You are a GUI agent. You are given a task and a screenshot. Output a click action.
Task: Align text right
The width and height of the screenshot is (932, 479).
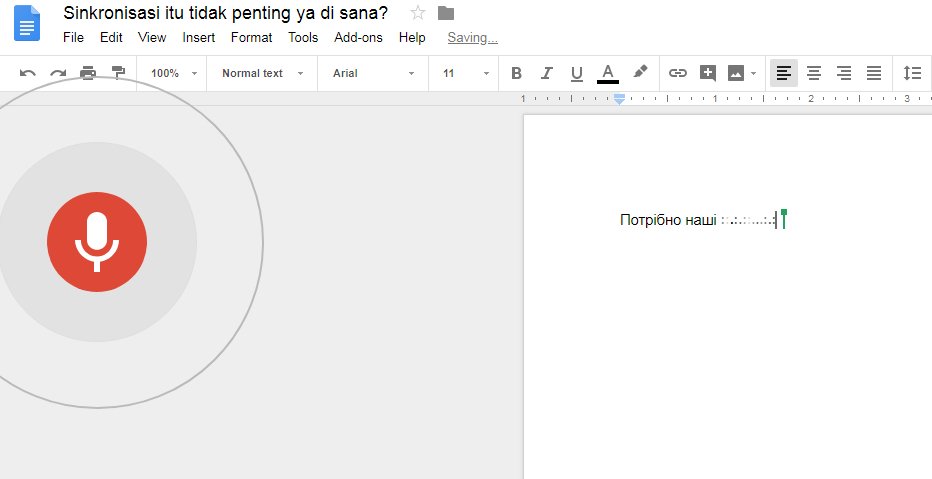[x=843, y=73]
